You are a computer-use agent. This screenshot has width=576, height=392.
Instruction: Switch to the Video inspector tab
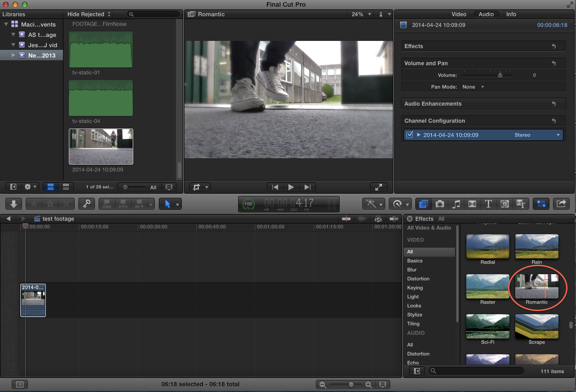point(459,14)
